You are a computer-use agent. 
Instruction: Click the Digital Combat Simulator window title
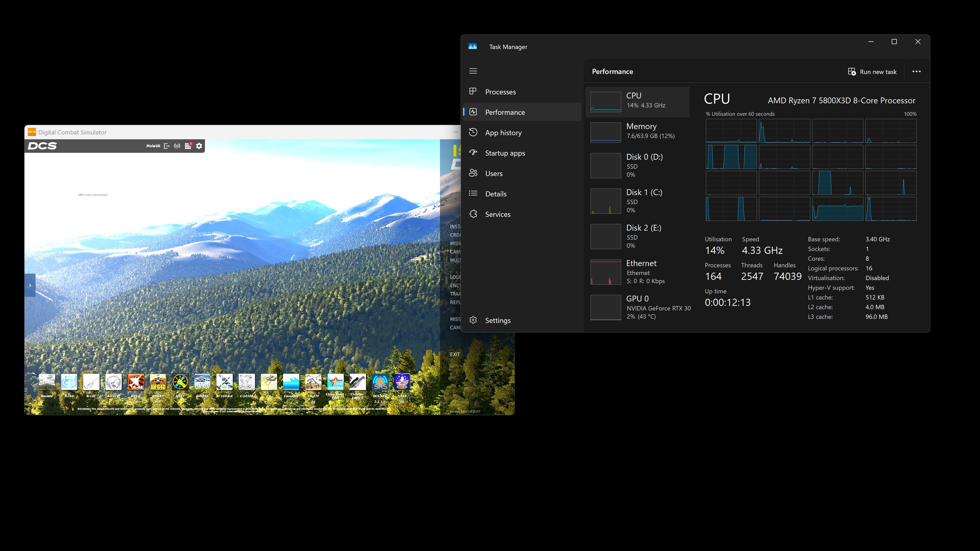[72, 132]
